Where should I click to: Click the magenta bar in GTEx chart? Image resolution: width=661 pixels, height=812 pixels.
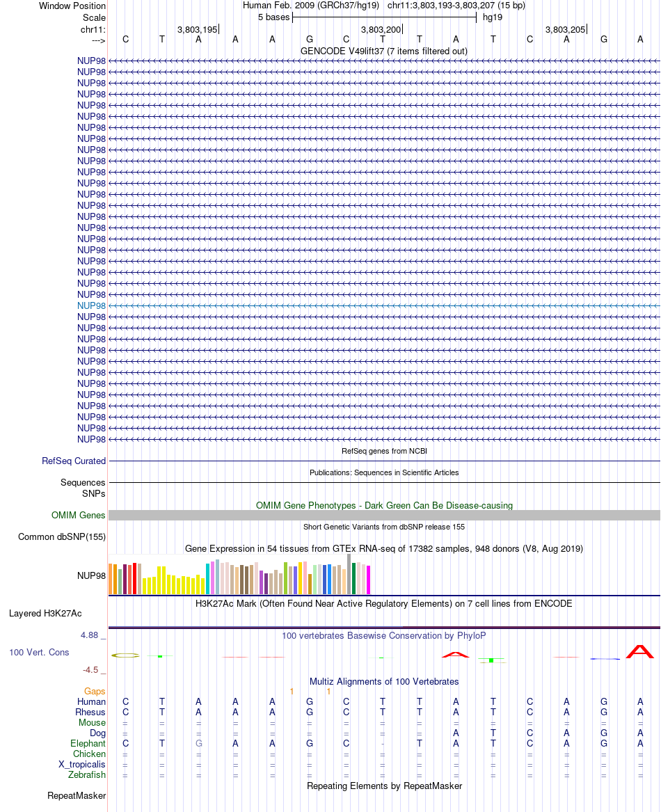(x=368, y=580)
